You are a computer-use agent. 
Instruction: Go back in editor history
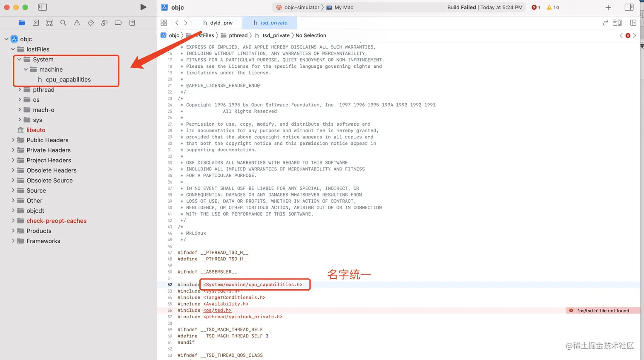[177, 23]
